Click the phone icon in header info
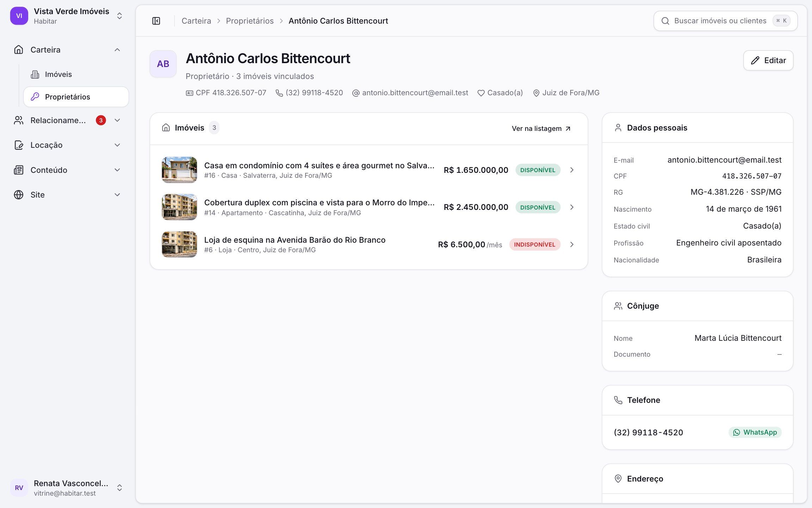 click(279, 93)
